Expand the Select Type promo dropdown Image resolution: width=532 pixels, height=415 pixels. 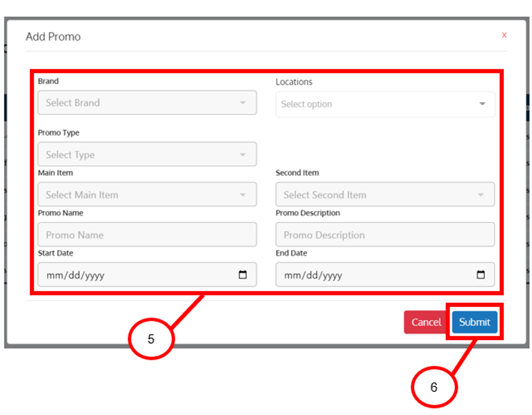[147, 154]
